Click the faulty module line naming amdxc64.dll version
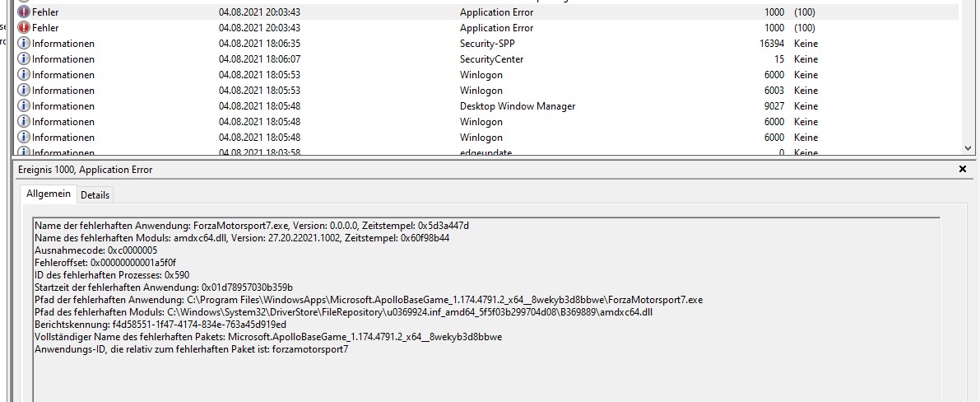The image size is (980, 402). 242,238
